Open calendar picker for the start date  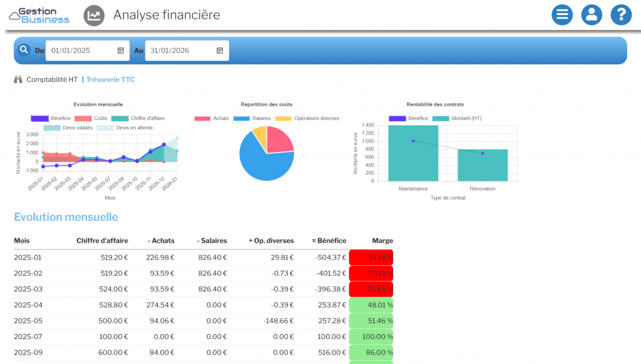(121, 51)
